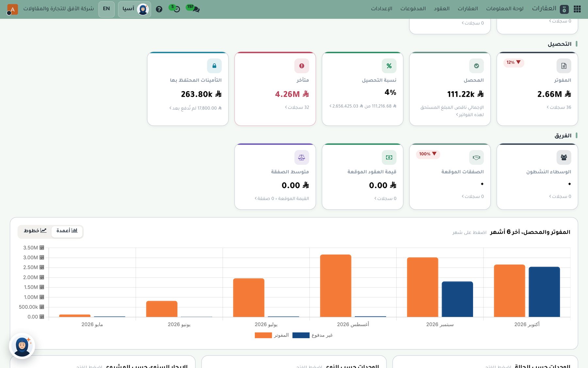
Task: Switch language with the EN button
Action: point(106,9)
